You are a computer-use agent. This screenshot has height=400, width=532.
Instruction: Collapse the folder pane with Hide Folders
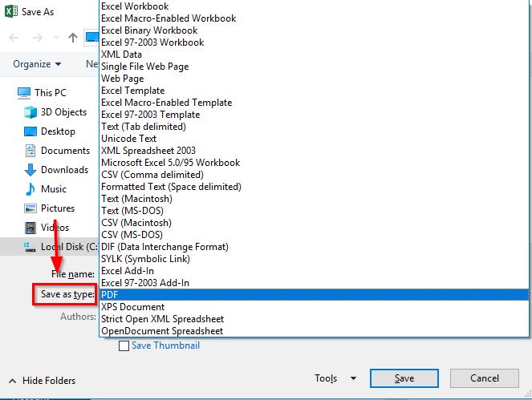(42, 381)
